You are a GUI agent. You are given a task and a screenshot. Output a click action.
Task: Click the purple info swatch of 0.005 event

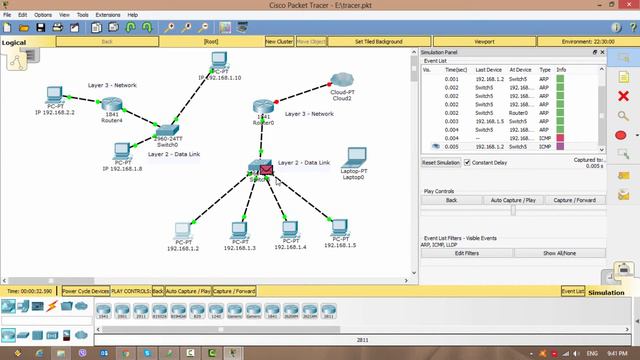coord(560,147)
